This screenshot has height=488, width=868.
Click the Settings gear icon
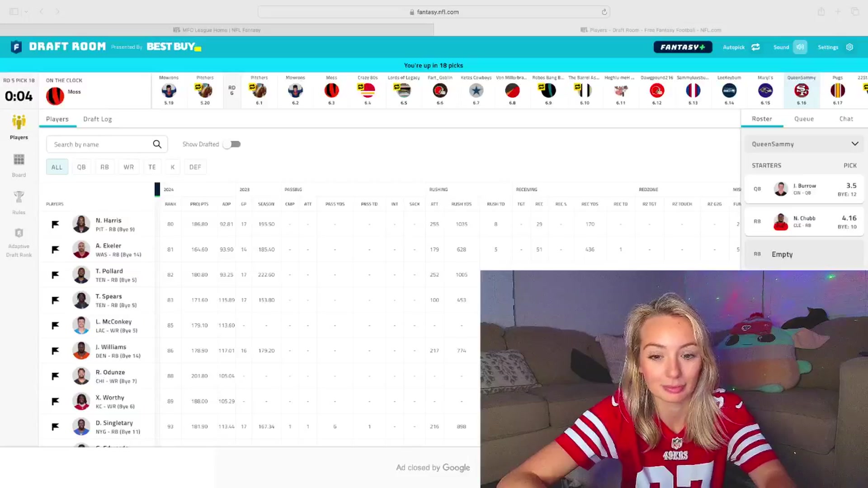pos(849,47)
